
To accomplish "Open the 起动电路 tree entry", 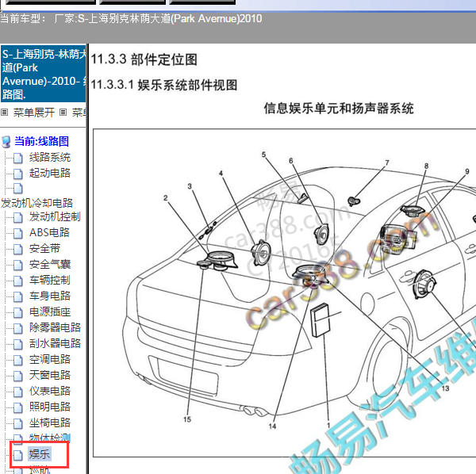I will coord(50,173).
